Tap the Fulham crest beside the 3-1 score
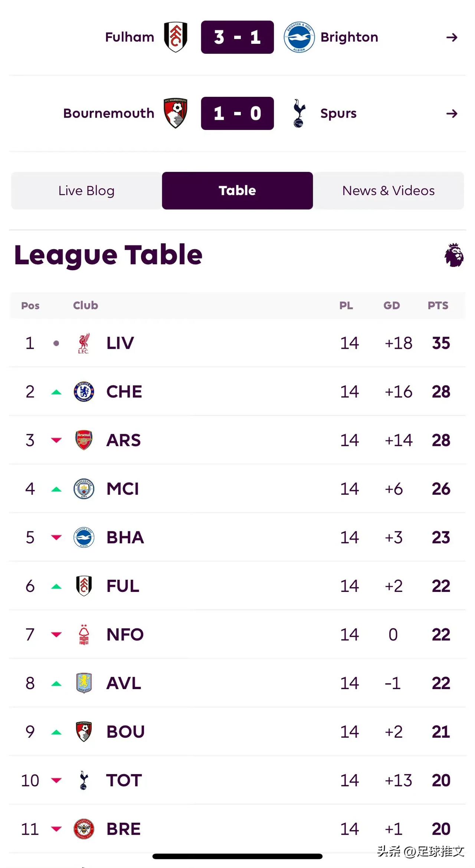This screenshot has width=475, height=868. [176, 37]
